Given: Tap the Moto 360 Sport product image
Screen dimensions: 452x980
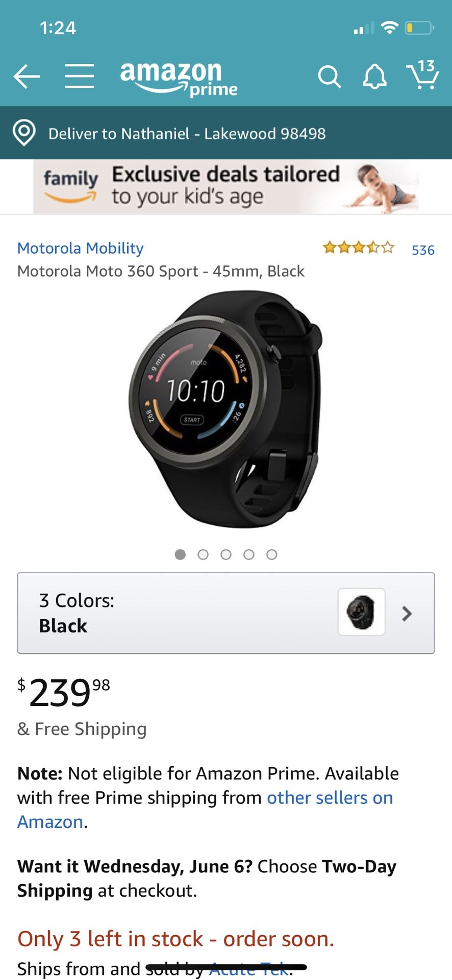Looking at the screenshot, I should 226,408.
